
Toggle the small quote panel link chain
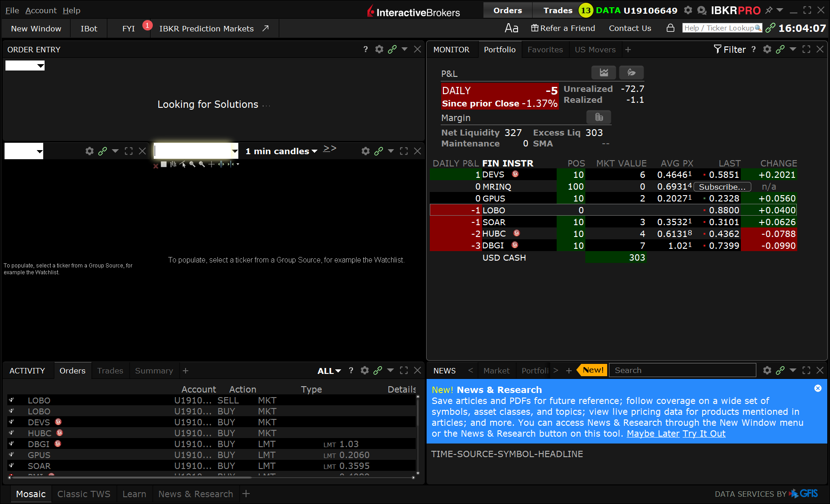(x=102, y=151)
